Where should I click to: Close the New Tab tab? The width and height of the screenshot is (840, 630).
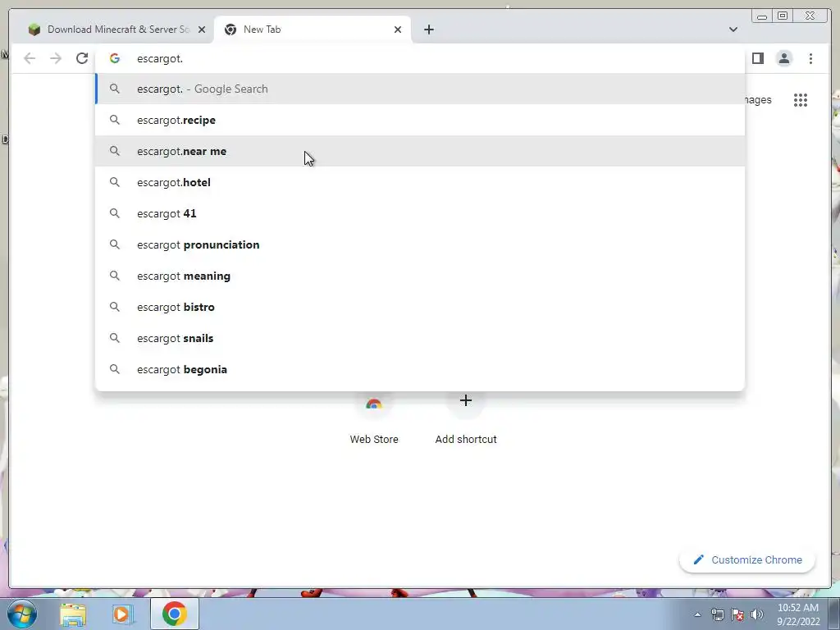coord(398,30)
